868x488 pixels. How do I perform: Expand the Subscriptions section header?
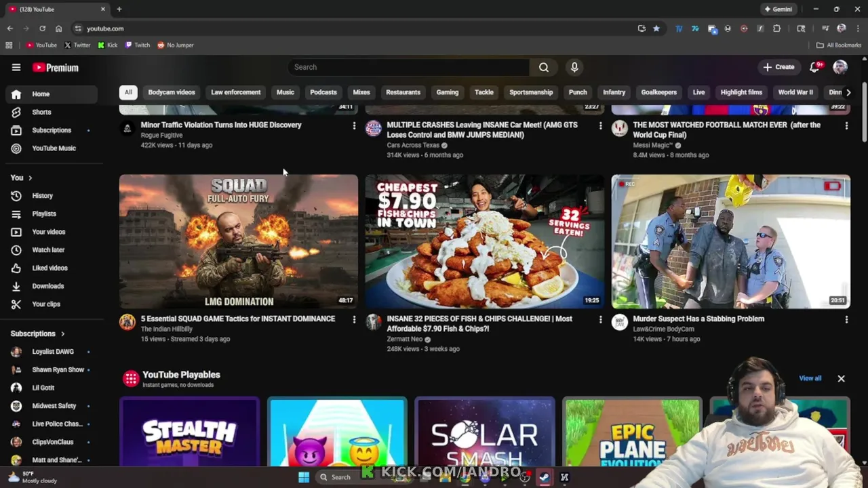(38, 333)
